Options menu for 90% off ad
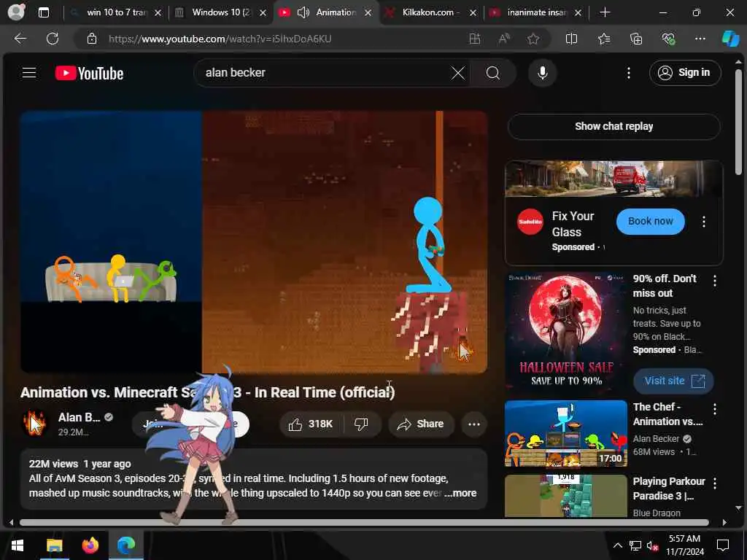 715,281
